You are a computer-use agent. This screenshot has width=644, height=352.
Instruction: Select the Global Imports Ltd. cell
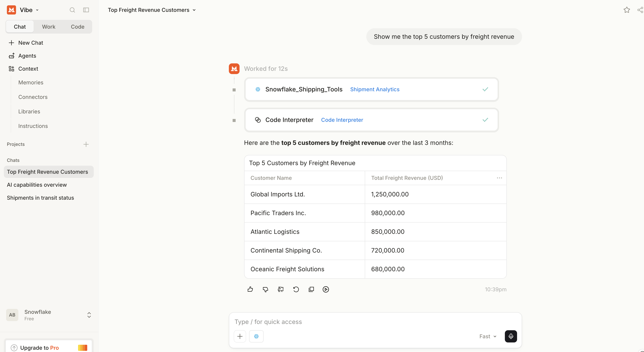304,194
